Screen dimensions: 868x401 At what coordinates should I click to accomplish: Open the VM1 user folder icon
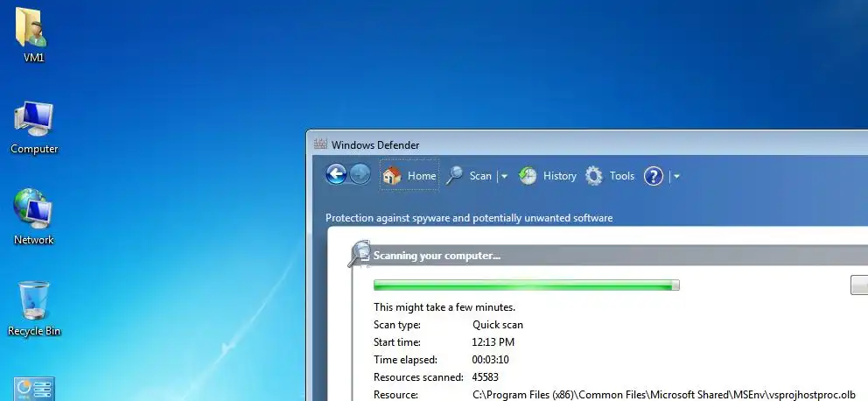(31, 28)
